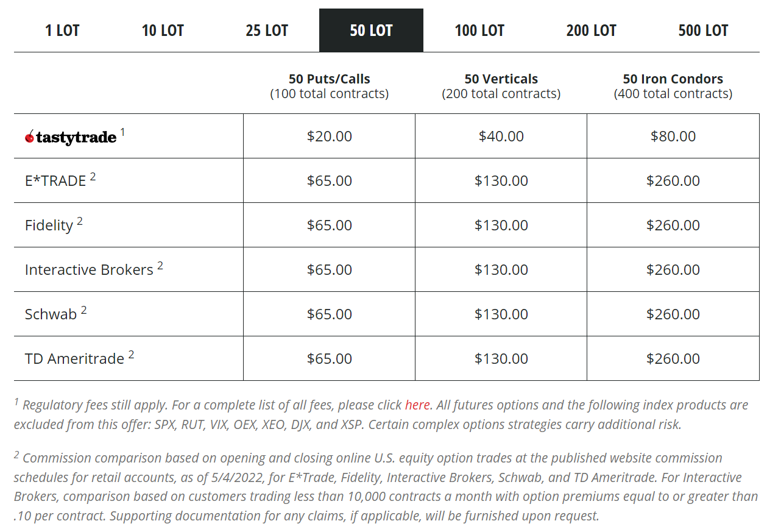Viewport: 781px width, 532px height.
Task: Click the active 50 LOT tab
Action: (371, 30)
